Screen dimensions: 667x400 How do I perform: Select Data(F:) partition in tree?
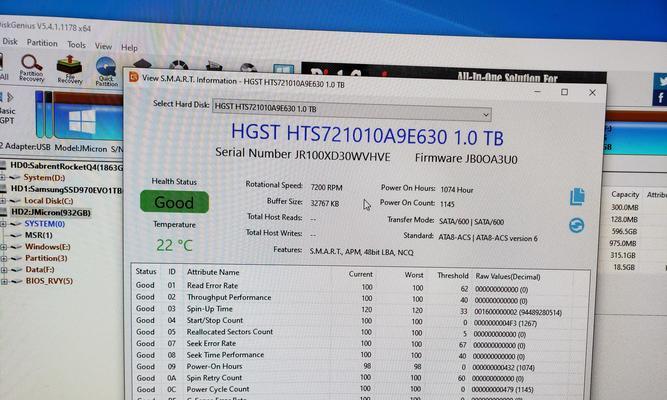coord(40,269)
